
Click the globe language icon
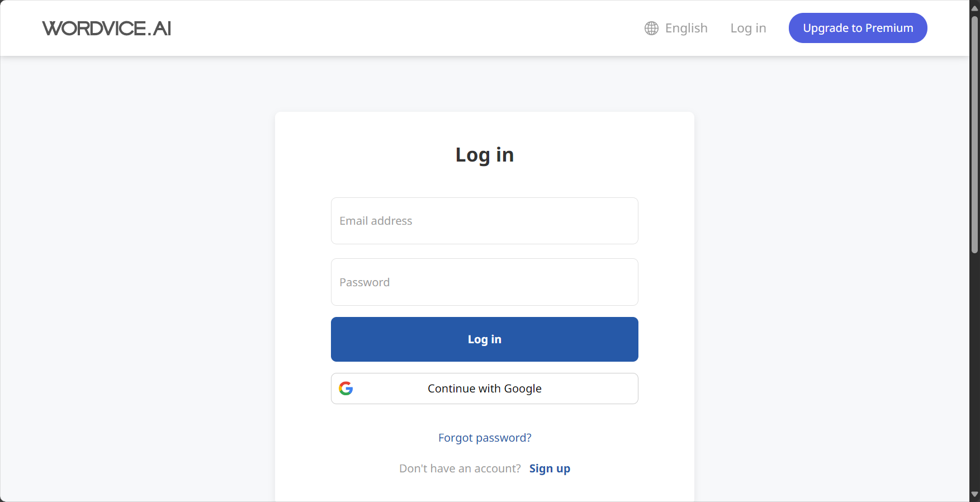coord(651,28)
